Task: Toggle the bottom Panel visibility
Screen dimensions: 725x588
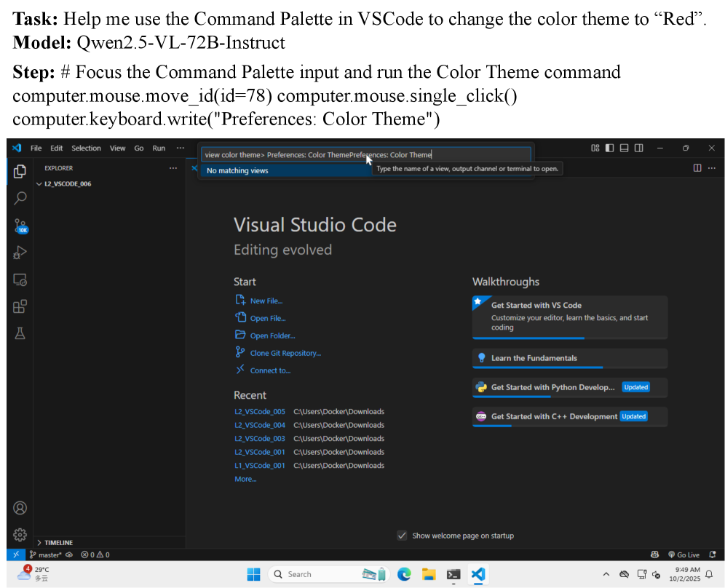Action: (x=624, y=148)
